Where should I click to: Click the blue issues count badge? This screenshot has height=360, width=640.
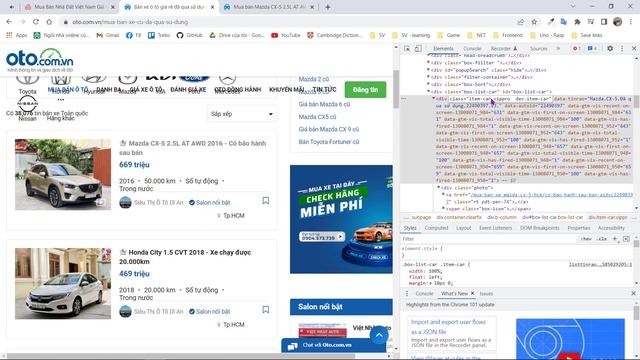tap(592, 48)
